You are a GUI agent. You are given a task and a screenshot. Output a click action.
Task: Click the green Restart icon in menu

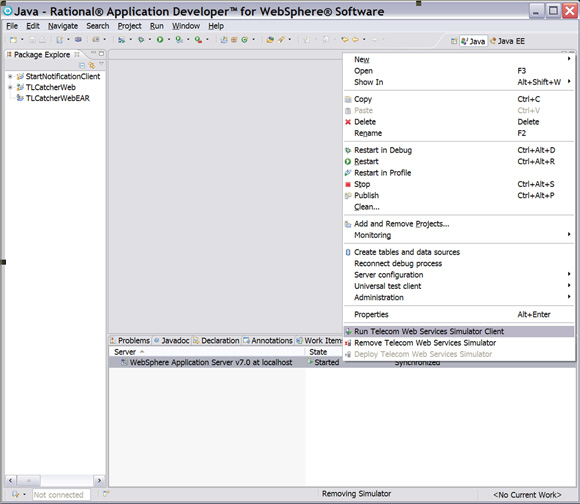pyautogui.click(x=348, y=162)
